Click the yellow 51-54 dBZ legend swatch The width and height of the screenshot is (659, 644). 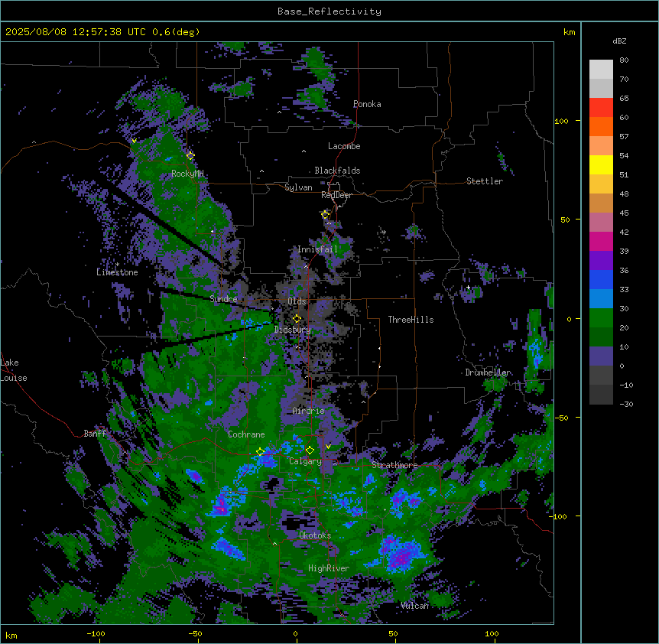tap(601, 164)
